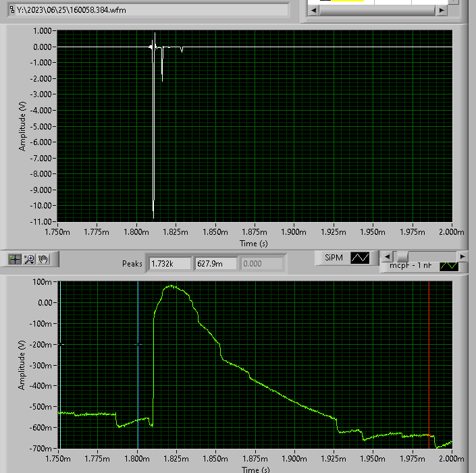Click the upper graph Amplitude (V) axis label
Viewport: 476px width, 473px height.
pyautogui.click(x=22, y=126)
